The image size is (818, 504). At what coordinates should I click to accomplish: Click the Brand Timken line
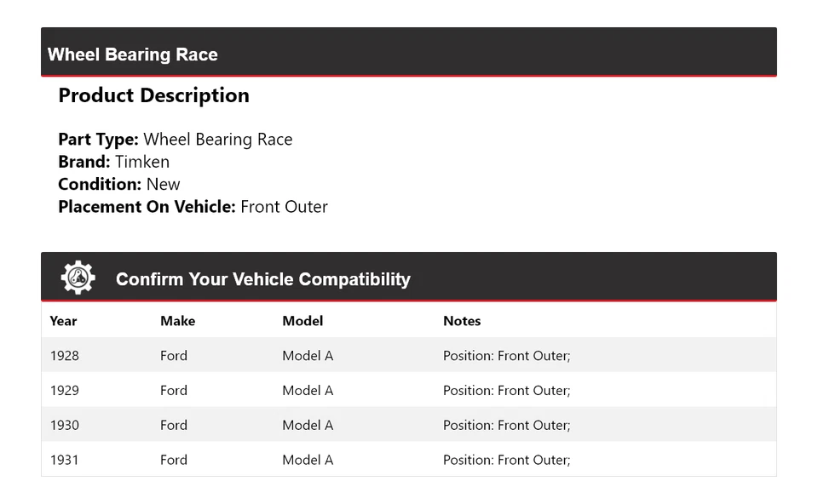click(113, 162)
